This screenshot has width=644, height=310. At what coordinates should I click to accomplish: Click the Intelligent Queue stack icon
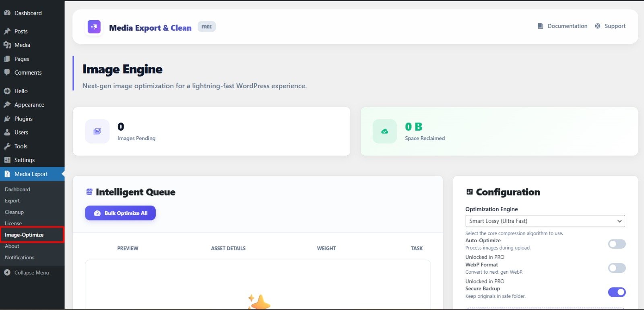pyautogui.click(x=89, y=192)
